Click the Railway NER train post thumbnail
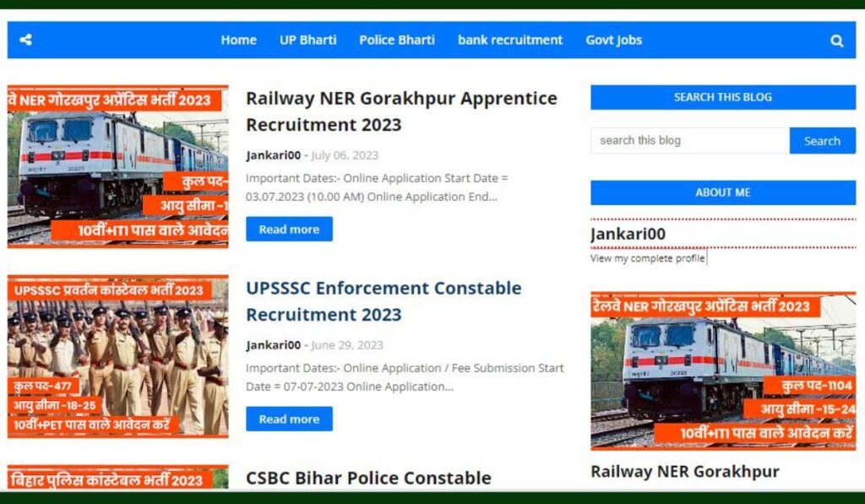This screenshot has height=504, width=865. tap(117, 166)
